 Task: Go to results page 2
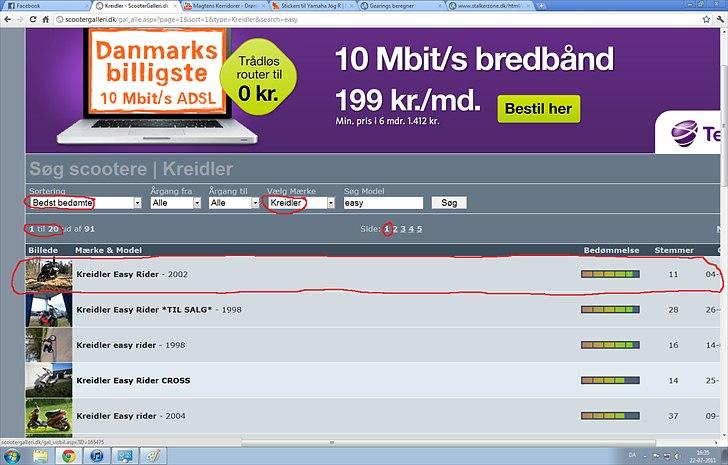pos(395,229)
